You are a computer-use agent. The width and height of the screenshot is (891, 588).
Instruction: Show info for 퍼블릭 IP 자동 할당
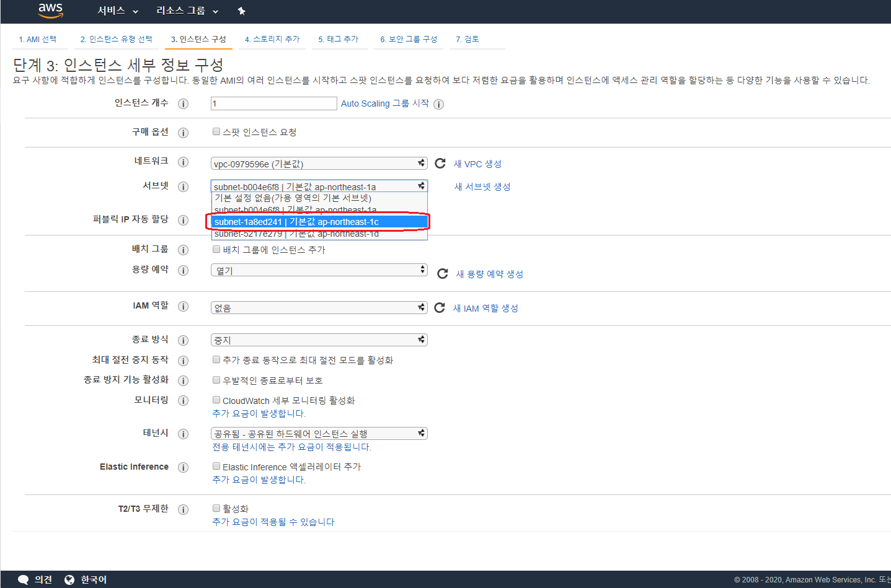(184, 220)
